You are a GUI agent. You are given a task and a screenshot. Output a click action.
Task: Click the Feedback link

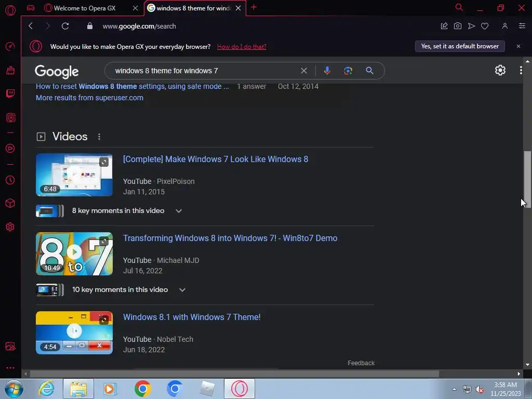click(x=361, y=363)
